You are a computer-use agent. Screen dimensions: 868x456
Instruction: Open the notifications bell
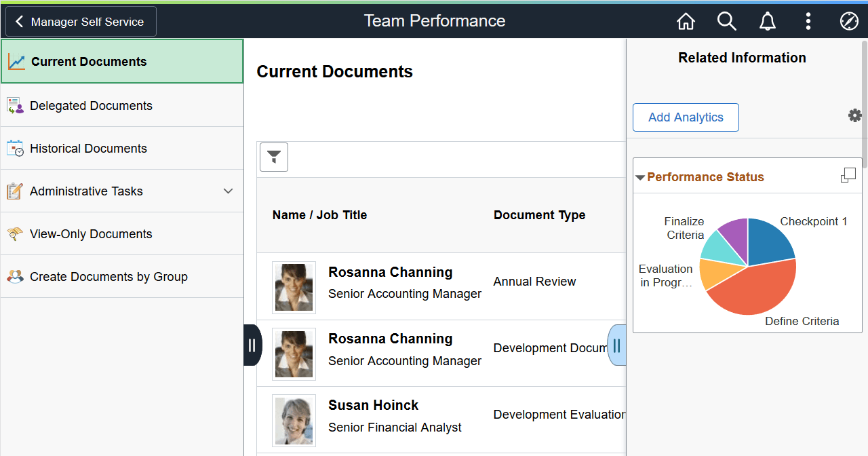pos(767,22)
